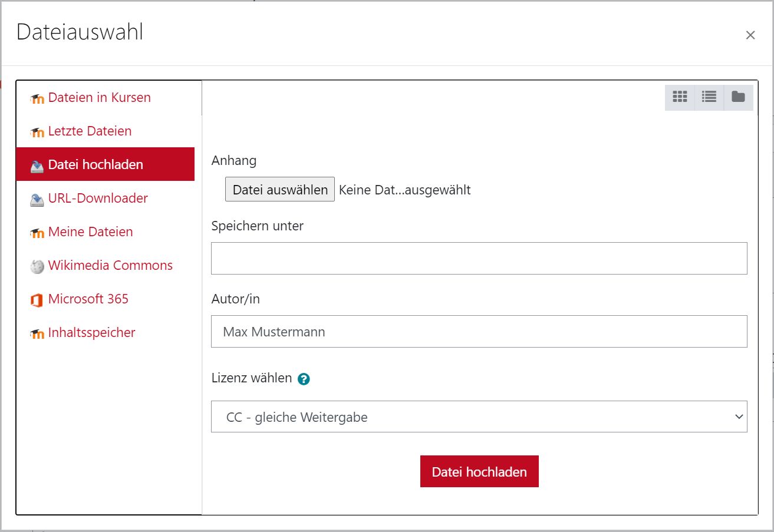Close the Dateiauswahl dialog

(750, 35)
